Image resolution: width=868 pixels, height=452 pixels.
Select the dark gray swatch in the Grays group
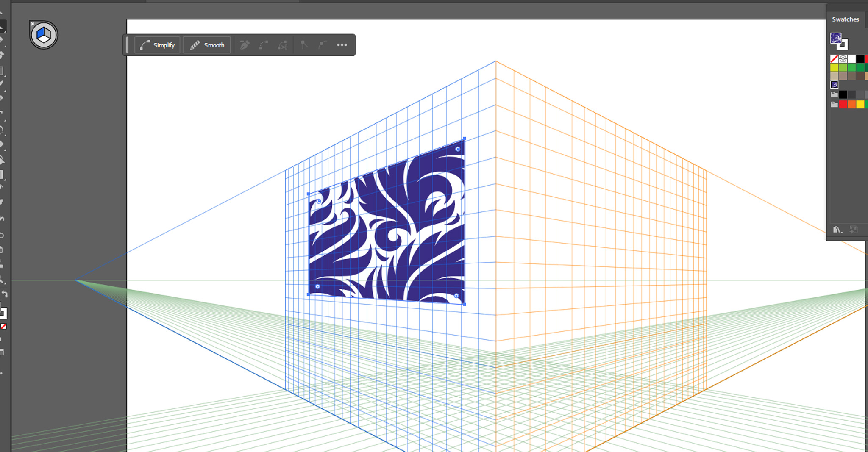851,94
